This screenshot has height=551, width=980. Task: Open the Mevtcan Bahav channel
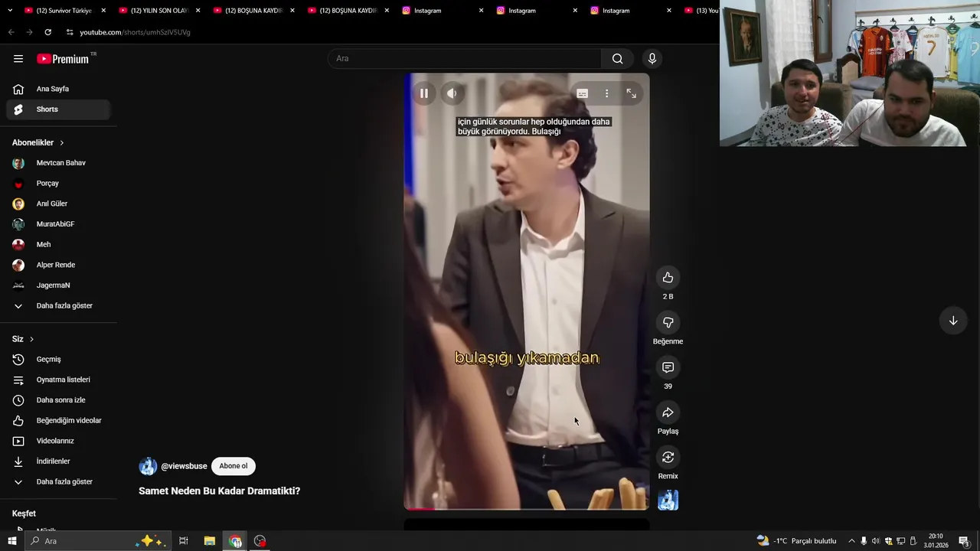click(x=58, y=163)
